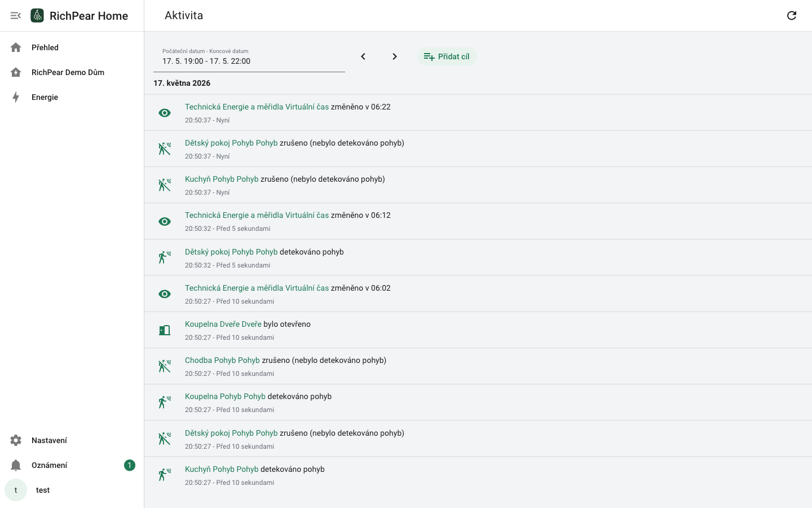The height and width of the screenshot is (508, 812).
Task: Open the Přehled page
Action: point(72,47)
